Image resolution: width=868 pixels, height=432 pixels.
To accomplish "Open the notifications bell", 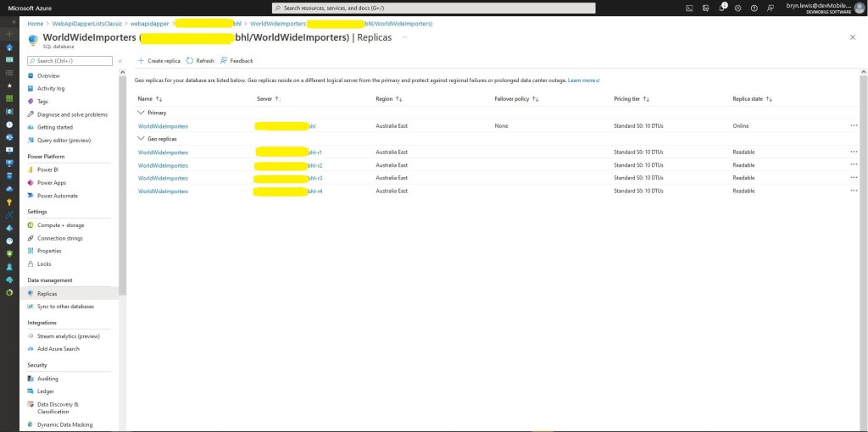I will click(x=722, y=8).
